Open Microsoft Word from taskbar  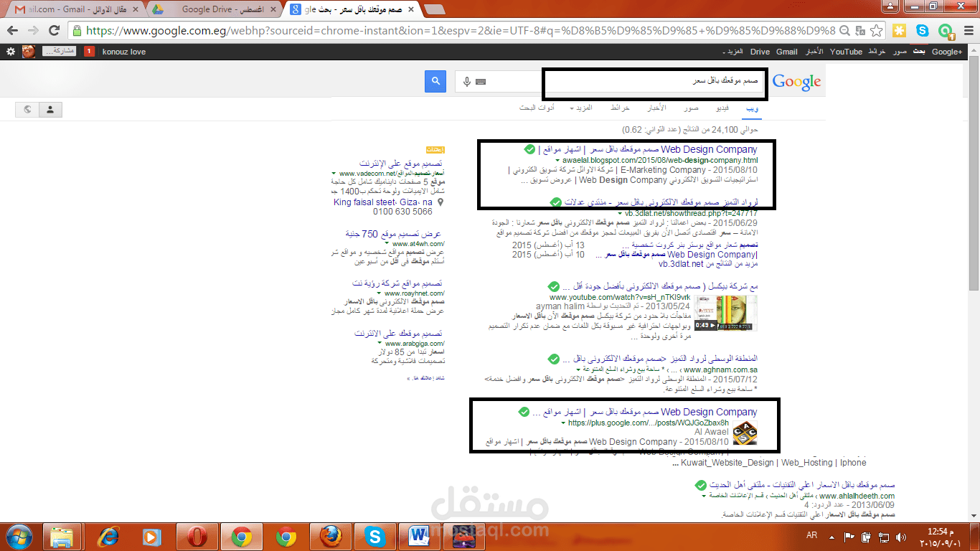(420, 537)
